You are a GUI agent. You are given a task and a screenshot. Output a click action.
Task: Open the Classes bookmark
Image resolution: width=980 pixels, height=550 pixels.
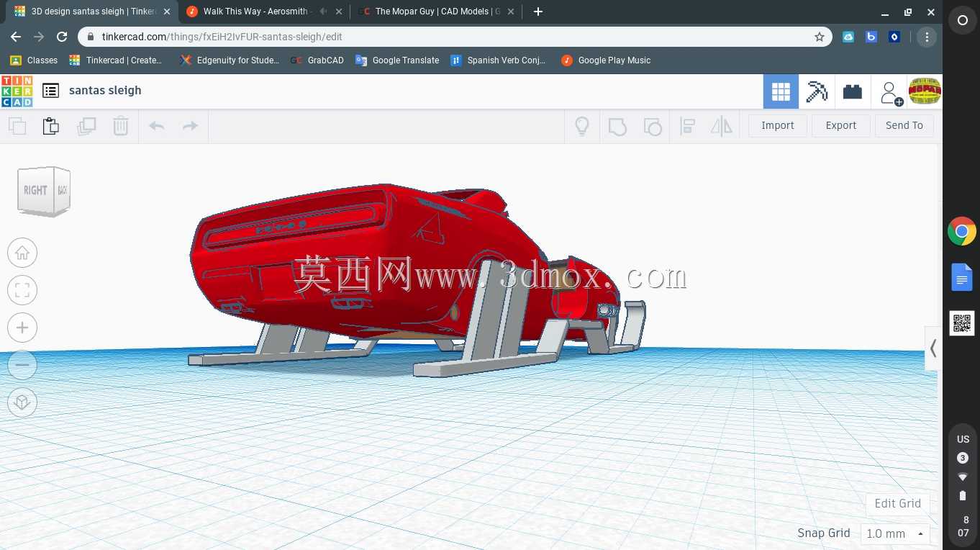[34, 60]
